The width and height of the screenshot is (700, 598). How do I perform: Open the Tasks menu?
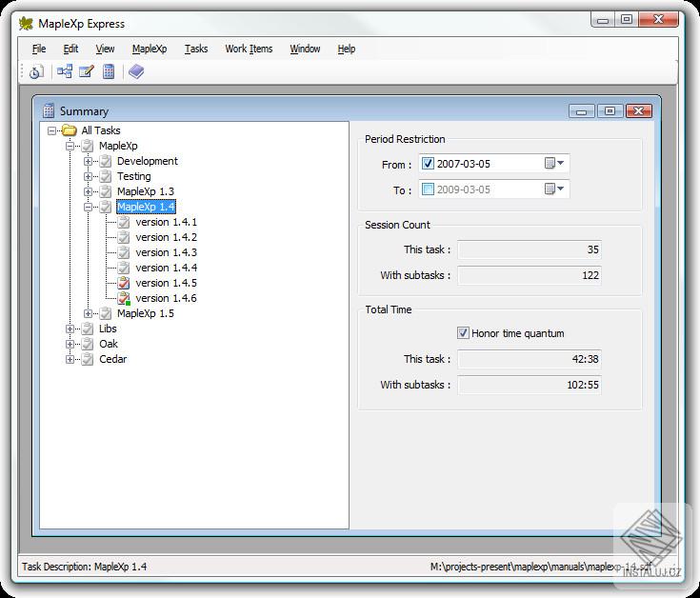(196, 49)
